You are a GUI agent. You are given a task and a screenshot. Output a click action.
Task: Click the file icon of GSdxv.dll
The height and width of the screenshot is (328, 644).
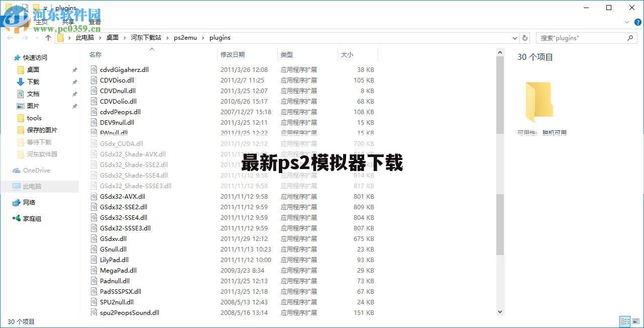(94, 238)
